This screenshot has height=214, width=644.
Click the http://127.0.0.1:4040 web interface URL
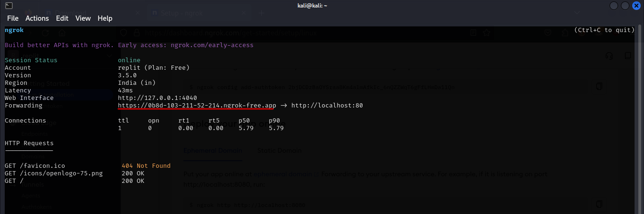tap(157, 98)
